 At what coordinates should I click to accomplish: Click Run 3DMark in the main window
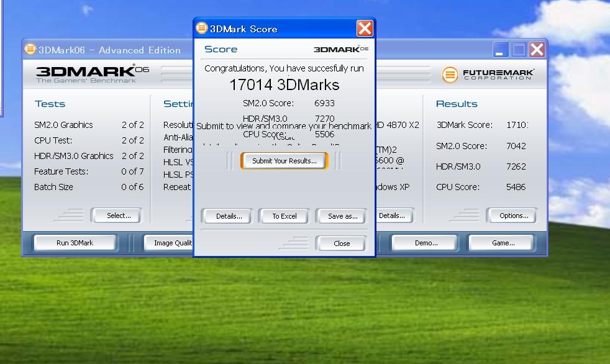click(x=75, y=243)
